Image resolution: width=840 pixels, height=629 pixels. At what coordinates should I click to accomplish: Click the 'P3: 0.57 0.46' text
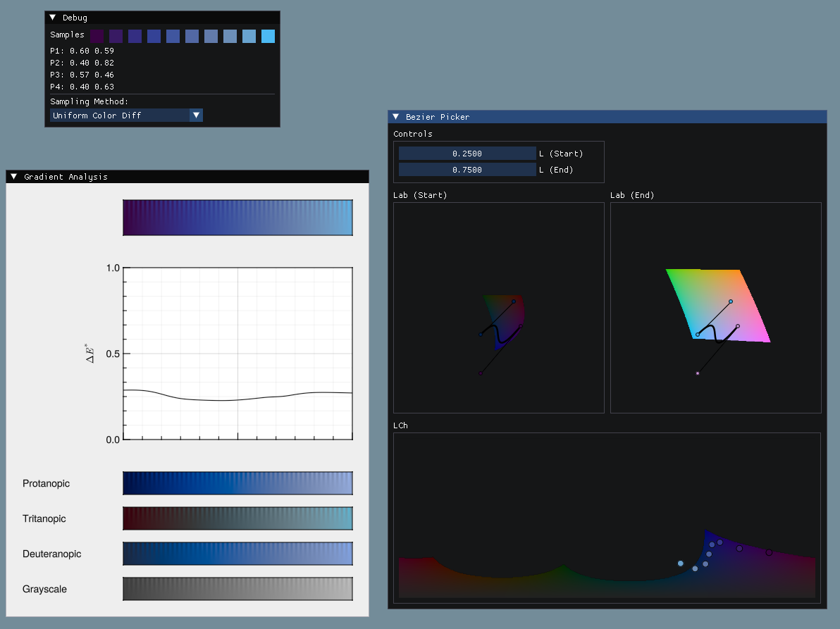(82, 75)
